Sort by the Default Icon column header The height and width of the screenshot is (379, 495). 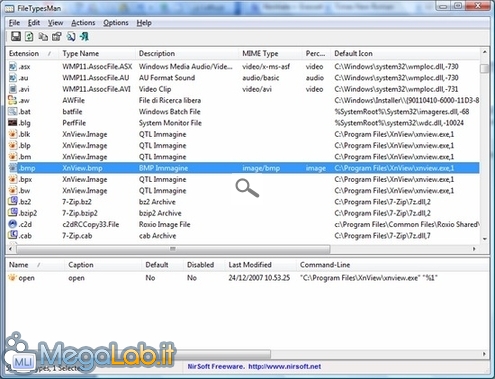coord(405,54)
